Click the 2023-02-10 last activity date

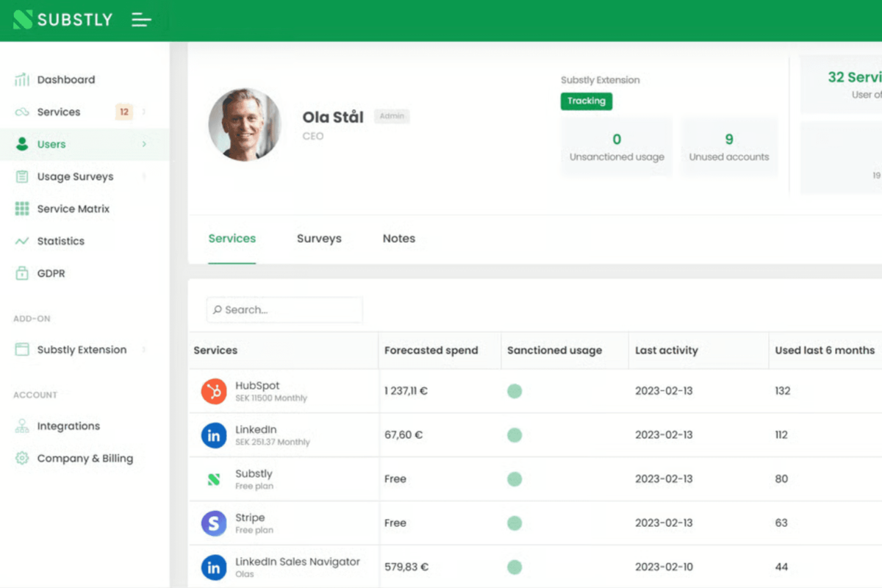pos(664,567)
